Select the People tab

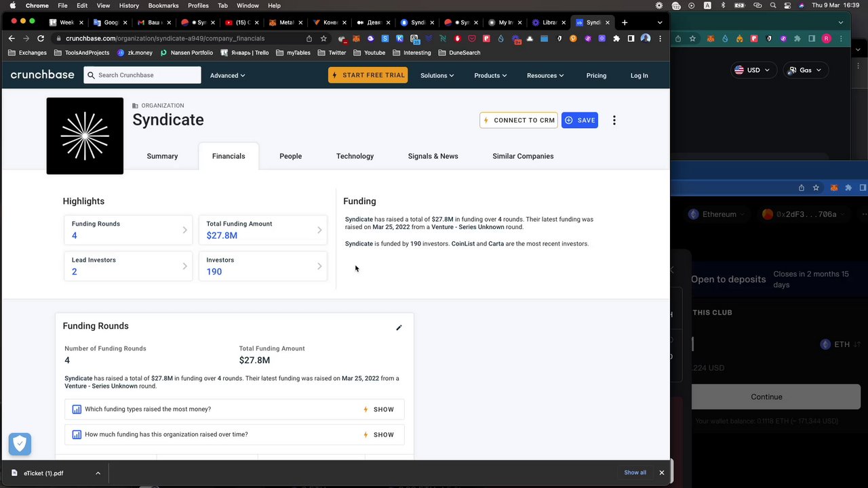pos(290,156)
